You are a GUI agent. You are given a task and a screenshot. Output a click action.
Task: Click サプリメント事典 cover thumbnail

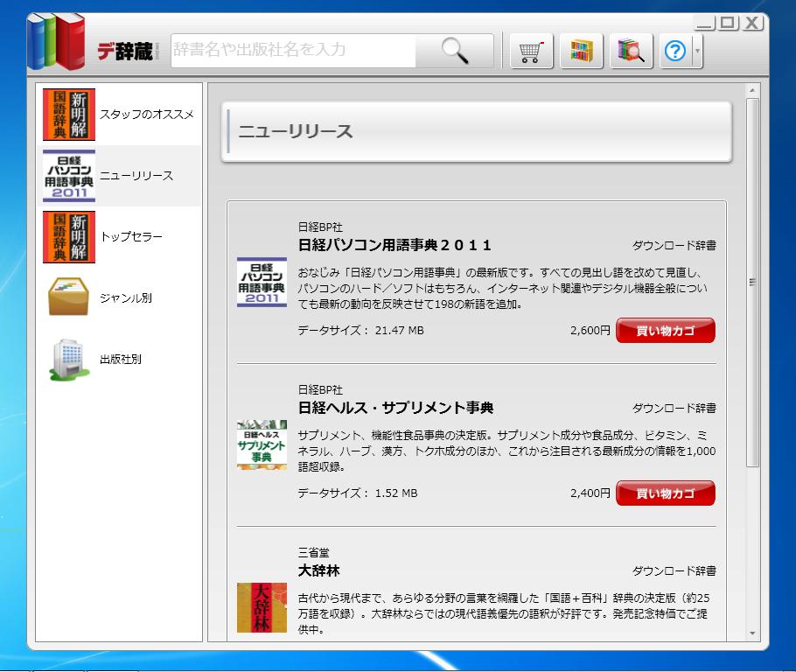262,445
